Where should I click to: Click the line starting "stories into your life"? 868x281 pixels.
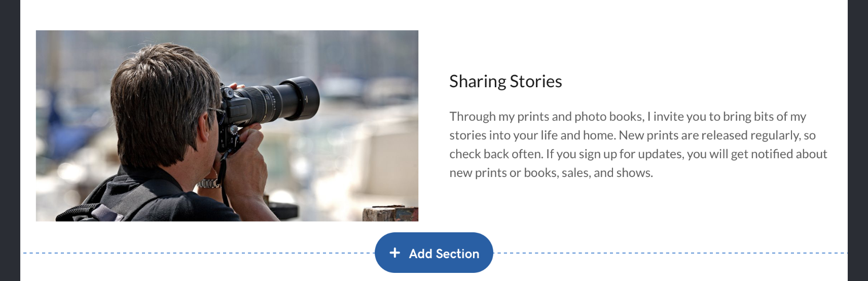click(632, 135)
